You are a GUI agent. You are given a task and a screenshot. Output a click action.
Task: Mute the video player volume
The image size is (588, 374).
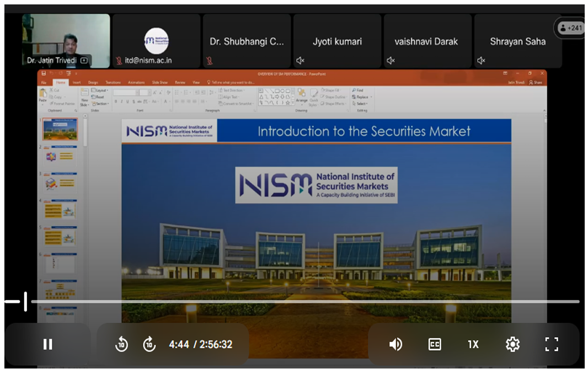(395, 344)
